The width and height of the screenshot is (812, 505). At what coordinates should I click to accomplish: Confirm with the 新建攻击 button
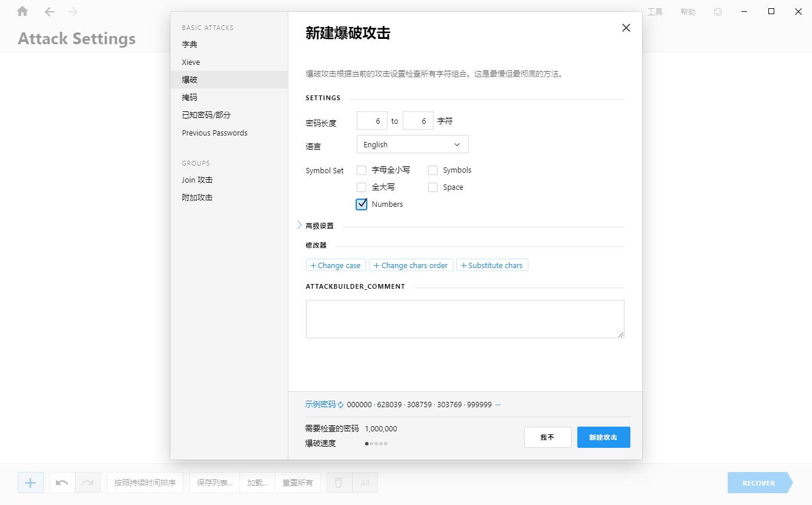604,437
